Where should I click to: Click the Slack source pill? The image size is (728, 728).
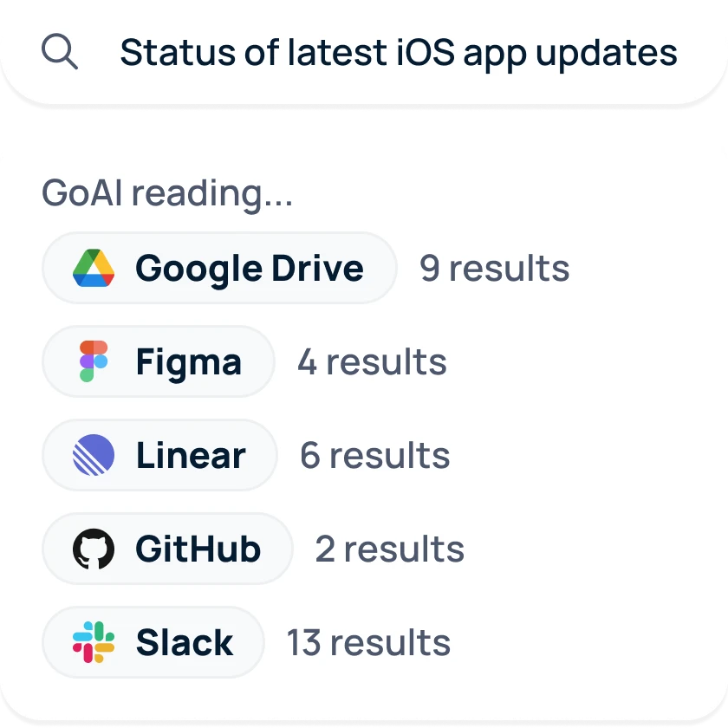point(153,641)
